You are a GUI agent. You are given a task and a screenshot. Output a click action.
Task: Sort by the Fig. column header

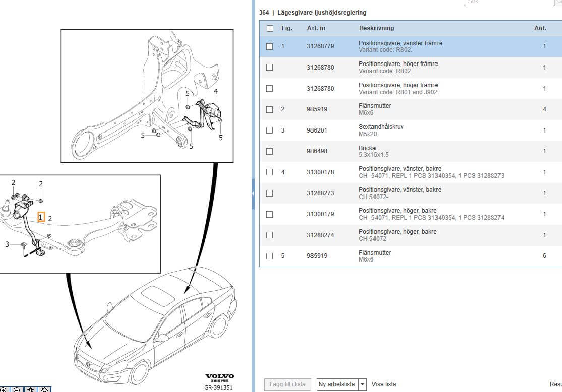pyautogui.click(x=287, y=28)
